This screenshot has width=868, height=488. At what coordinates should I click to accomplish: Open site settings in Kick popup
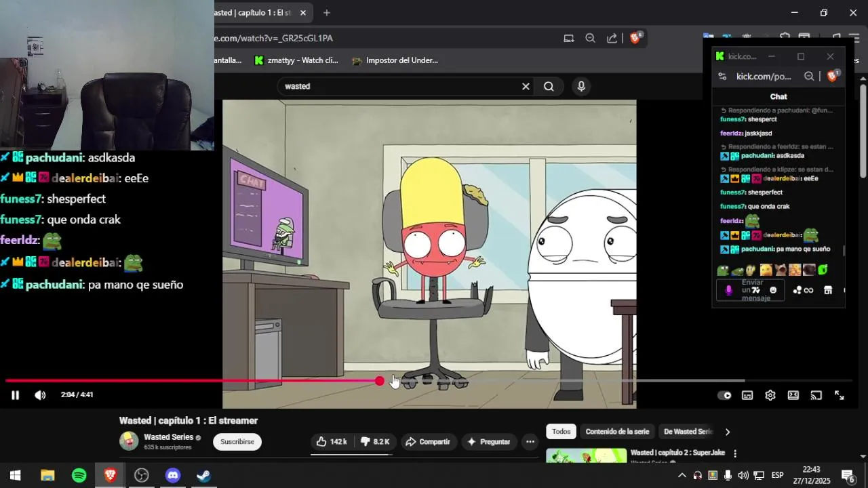coord(722,77)
